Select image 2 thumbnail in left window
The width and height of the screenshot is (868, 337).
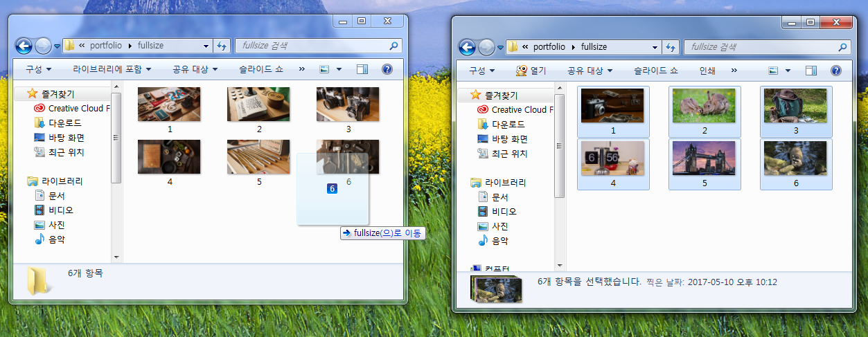pos(258,104)
